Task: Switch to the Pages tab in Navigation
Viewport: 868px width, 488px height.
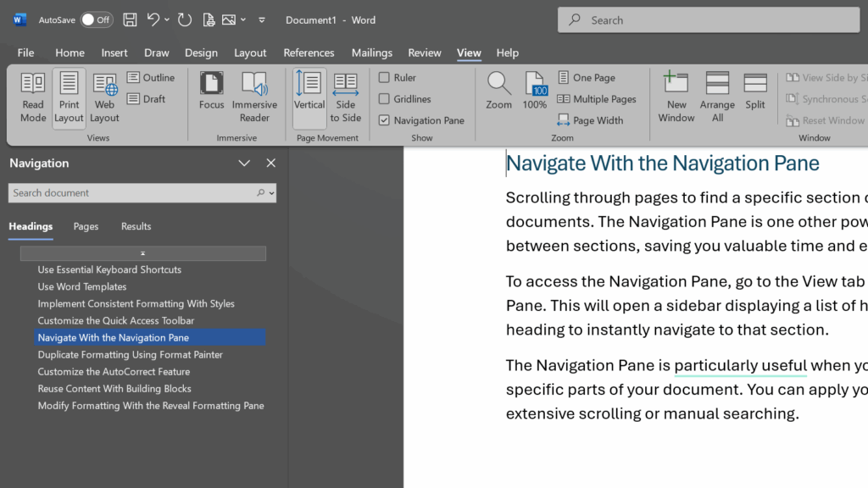Action: coord(86,226)
